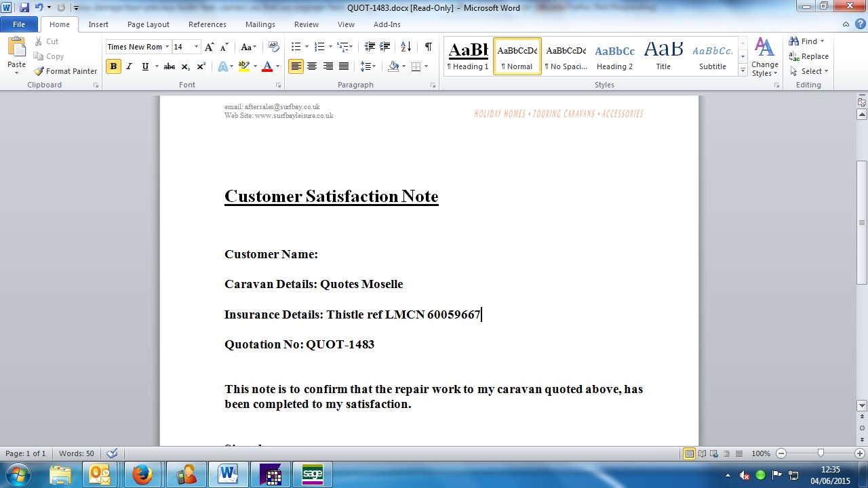Open the Change Styles menu

tap(764, 57)
